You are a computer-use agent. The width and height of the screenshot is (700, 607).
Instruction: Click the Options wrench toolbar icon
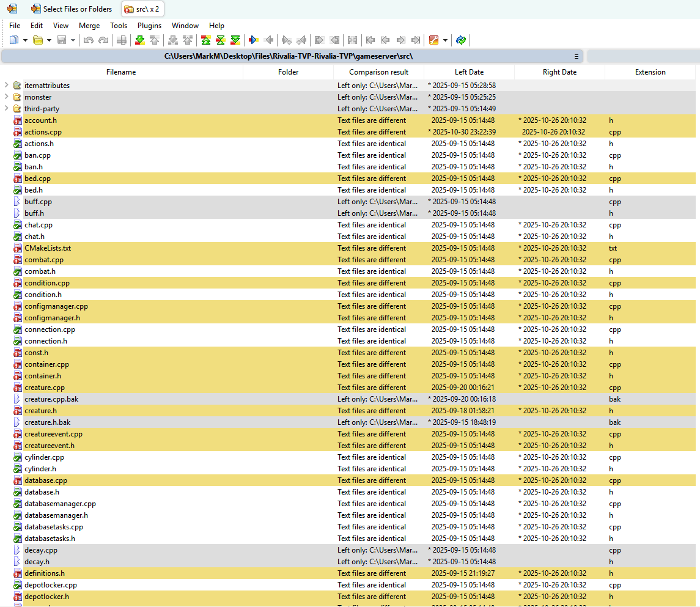433,40
